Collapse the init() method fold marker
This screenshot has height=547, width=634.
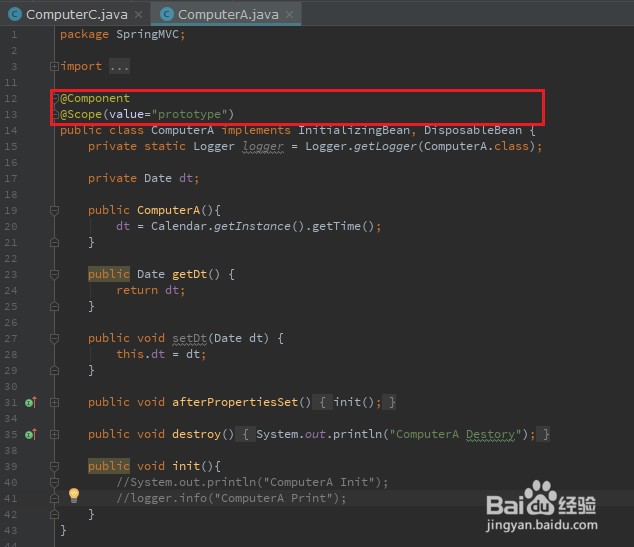click(54, 466)
